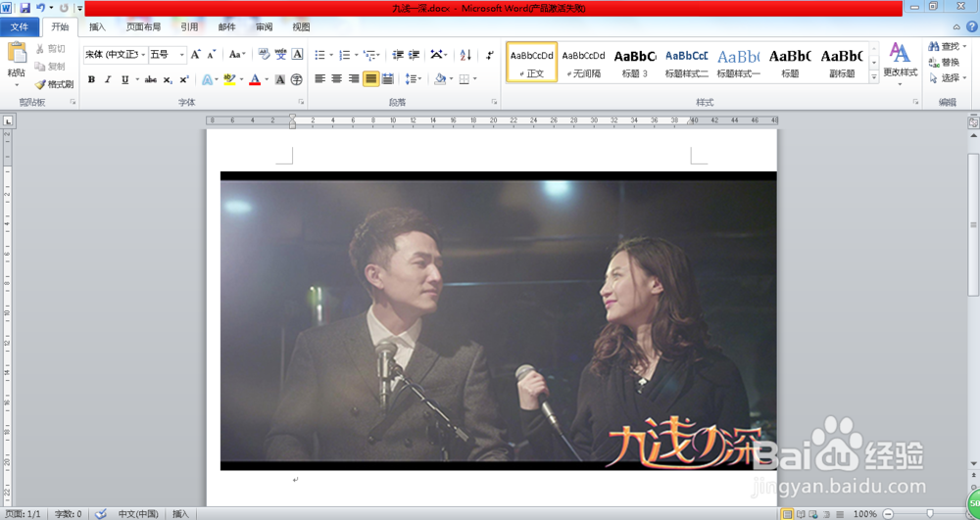Click the embedded picture in the document
The height and width of the screenshot is (520, 980).
(498, 321)
